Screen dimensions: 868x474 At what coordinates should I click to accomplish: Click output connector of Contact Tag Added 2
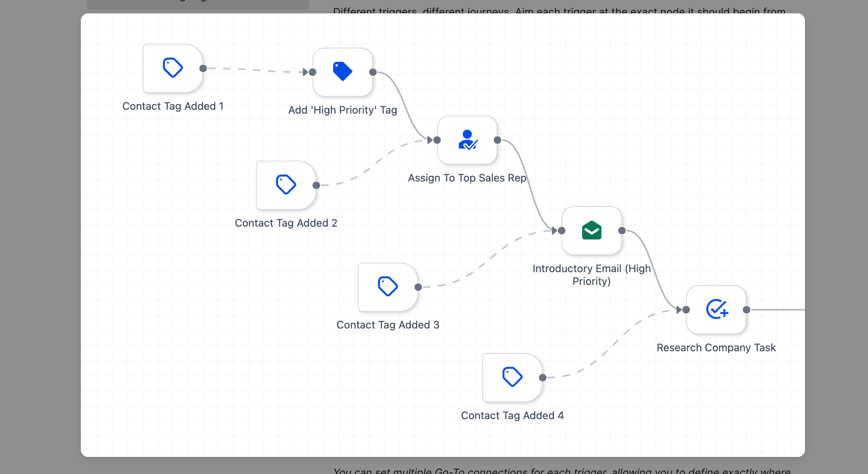(316, 185)
